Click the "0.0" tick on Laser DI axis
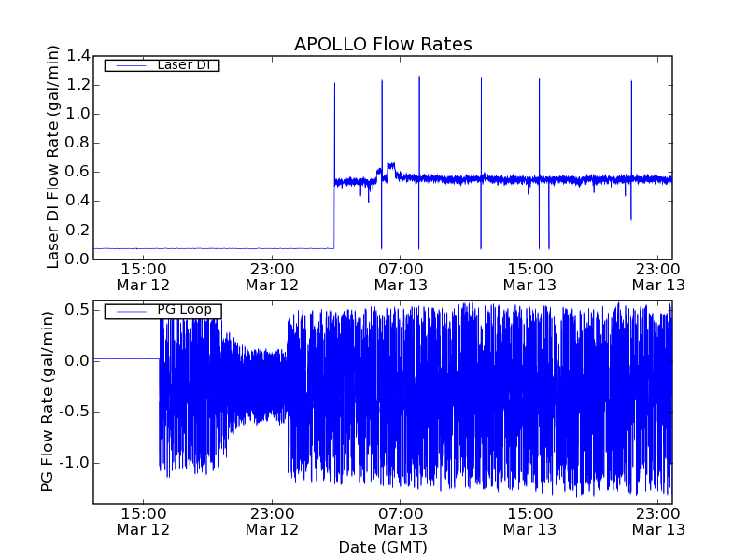The image size is (747, 560). click(77, 259)
